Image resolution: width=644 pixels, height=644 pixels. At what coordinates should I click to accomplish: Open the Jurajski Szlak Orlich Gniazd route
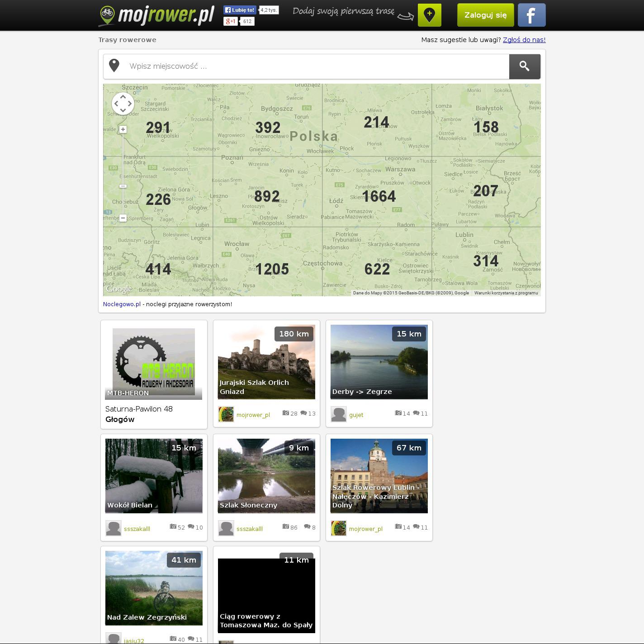(266, 362)
